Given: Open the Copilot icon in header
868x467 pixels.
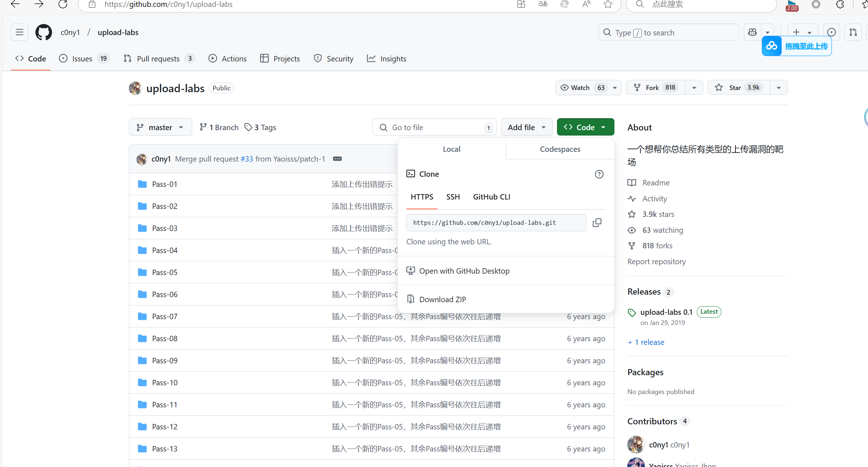Looking at the screenshot, I should click(752, 33).
